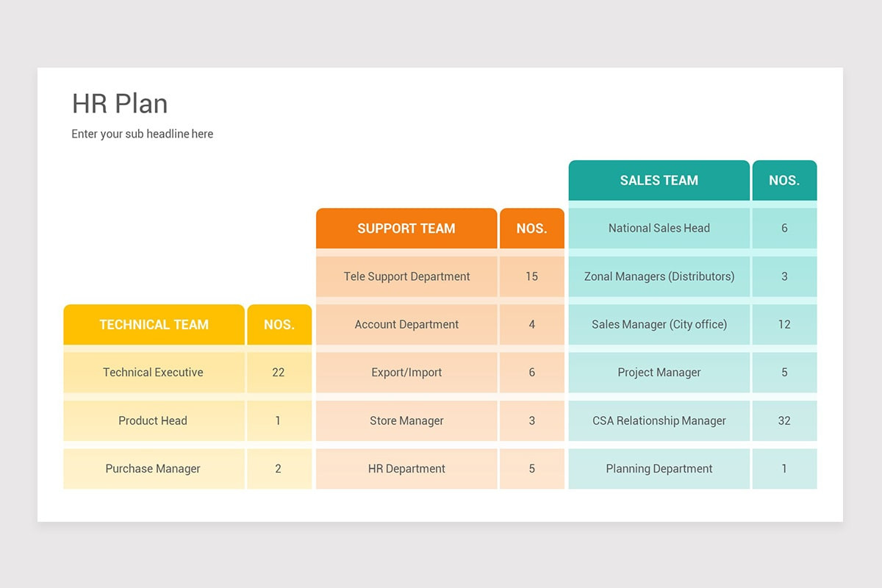Select the NOS. header beside SALES TEAM

pyautogui.click(x=784, y=180)
